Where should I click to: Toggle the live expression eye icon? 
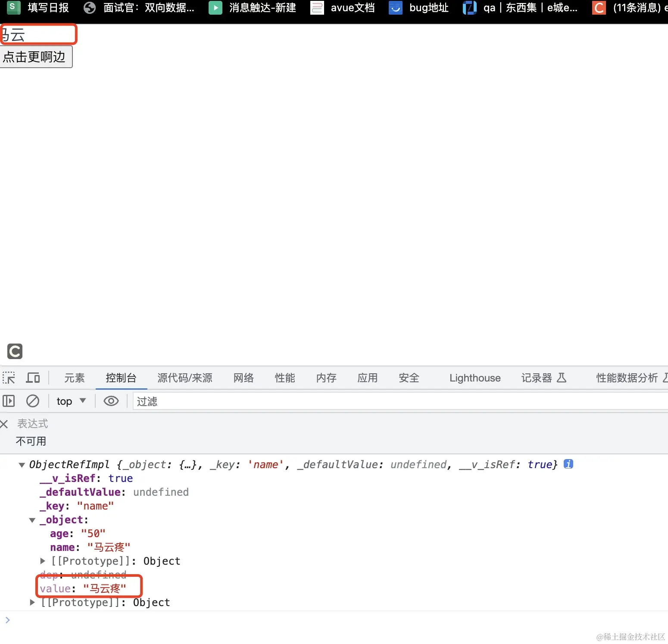coord(111,401)
